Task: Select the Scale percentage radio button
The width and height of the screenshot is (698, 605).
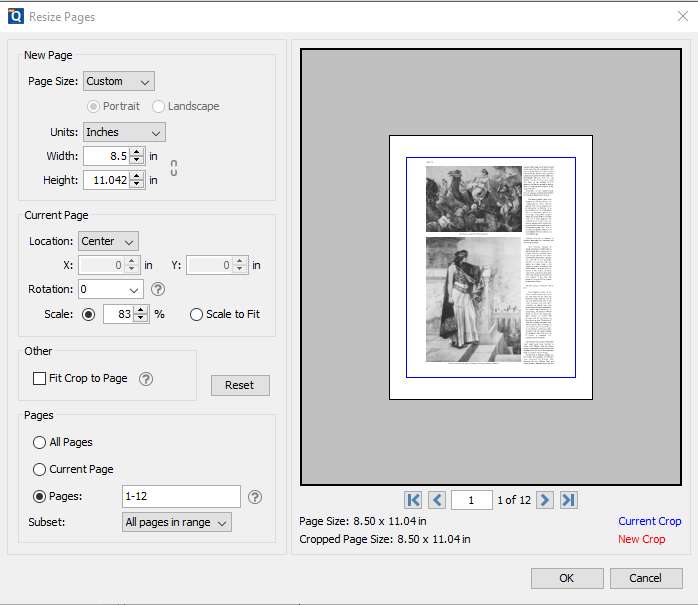Action: 89,314
